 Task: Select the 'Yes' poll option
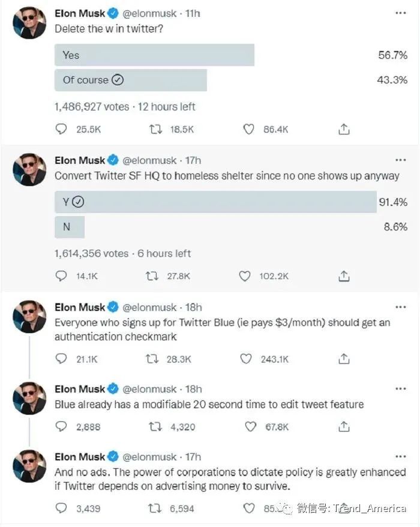pos(154,55)
